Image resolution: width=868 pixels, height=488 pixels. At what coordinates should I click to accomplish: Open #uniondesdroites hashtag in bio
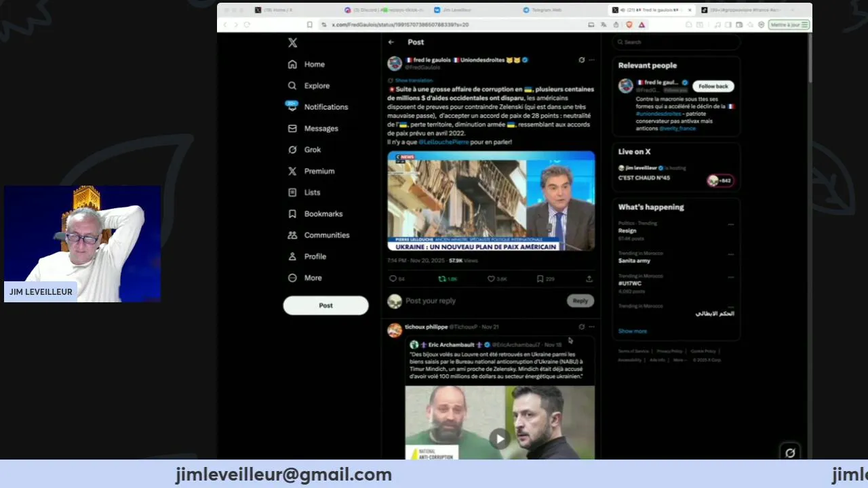(658, 114)
